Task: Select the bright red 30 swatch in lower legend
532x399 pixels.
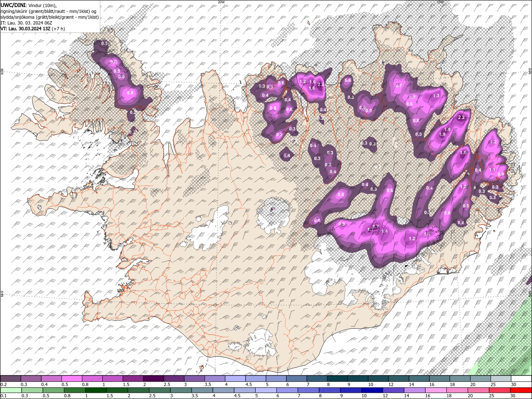Action: pyautogui.click(x=521, y=390)
